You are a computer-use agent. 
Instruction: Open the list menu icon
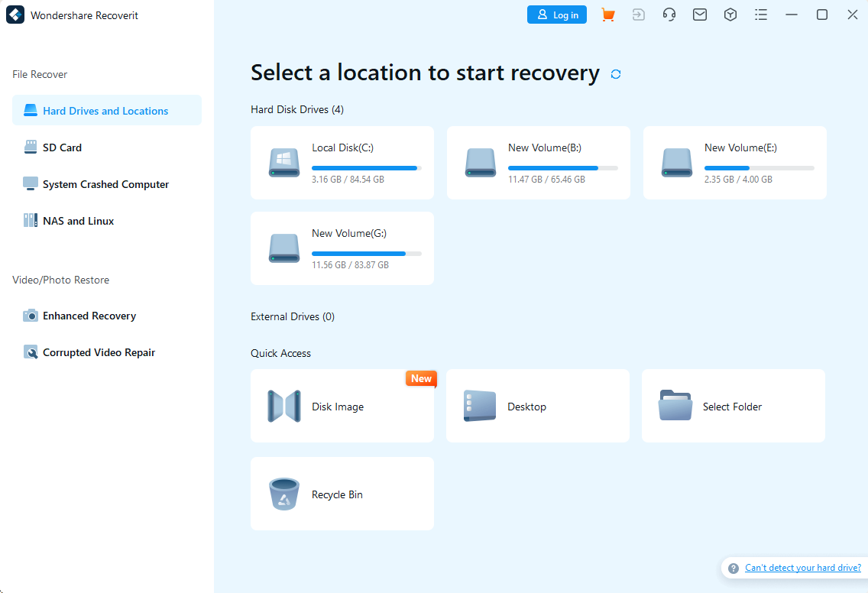761,15
